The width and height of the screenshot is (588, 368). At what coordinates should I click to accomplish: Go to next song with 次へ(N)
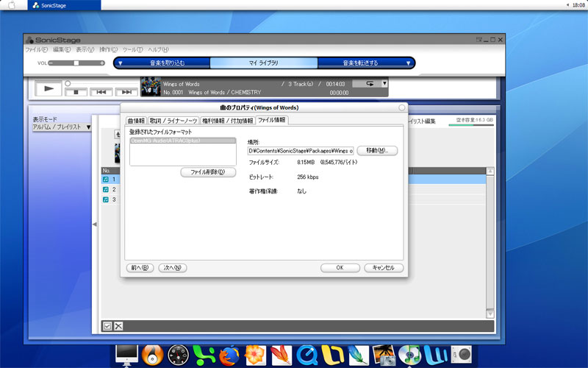[x=173, y=268]
